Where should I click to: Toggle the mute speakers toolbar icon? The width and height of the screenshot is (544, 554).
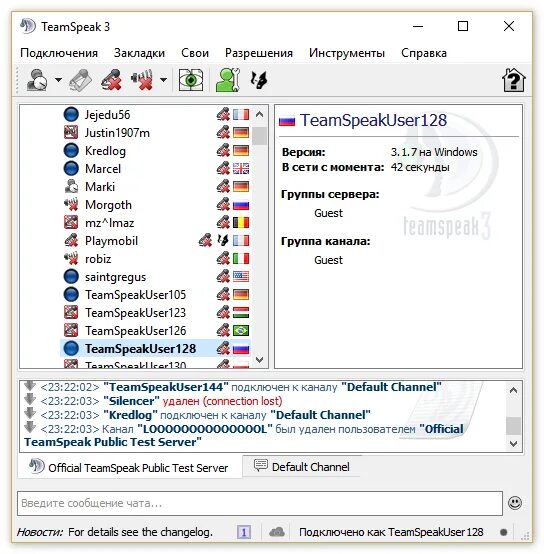pyautogui.click(x=142, y=80)
